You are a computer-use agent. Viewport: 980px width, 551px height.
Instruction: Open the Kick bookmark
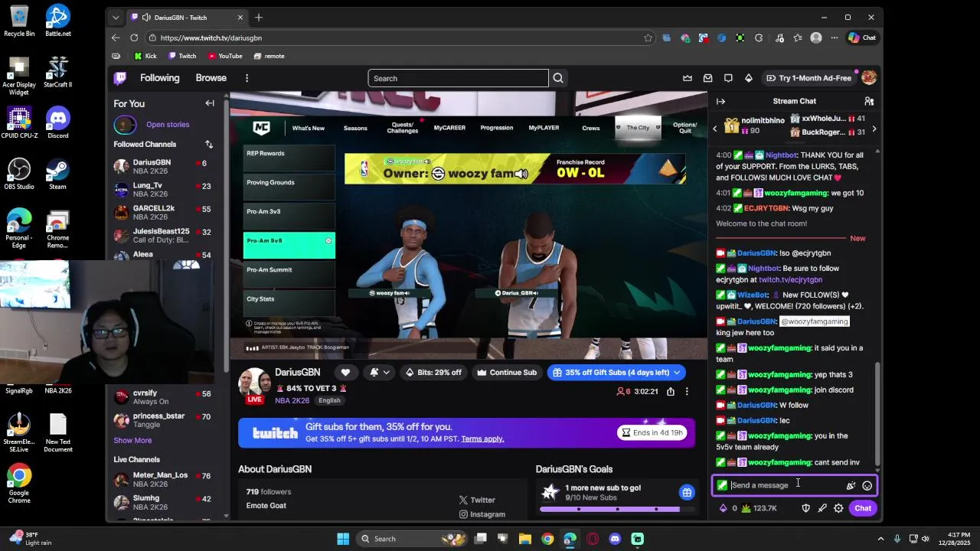tap(145, 56)
